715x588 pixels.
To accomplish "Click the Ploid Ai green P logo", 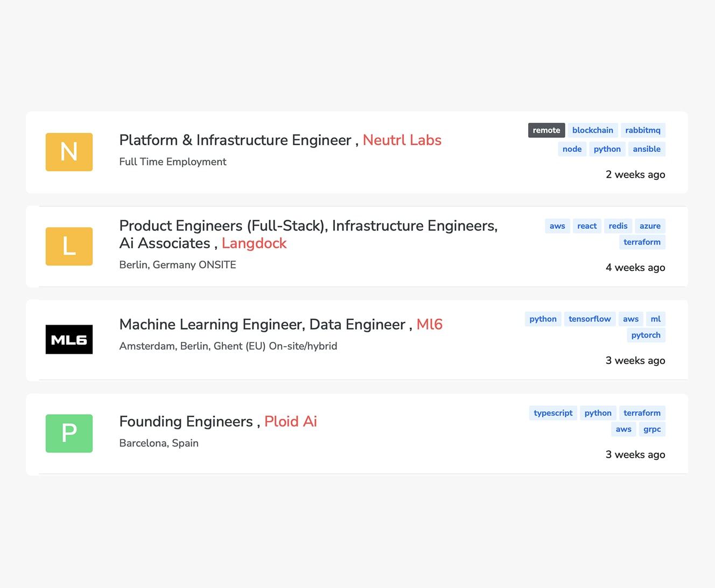I will click(69, 433).
